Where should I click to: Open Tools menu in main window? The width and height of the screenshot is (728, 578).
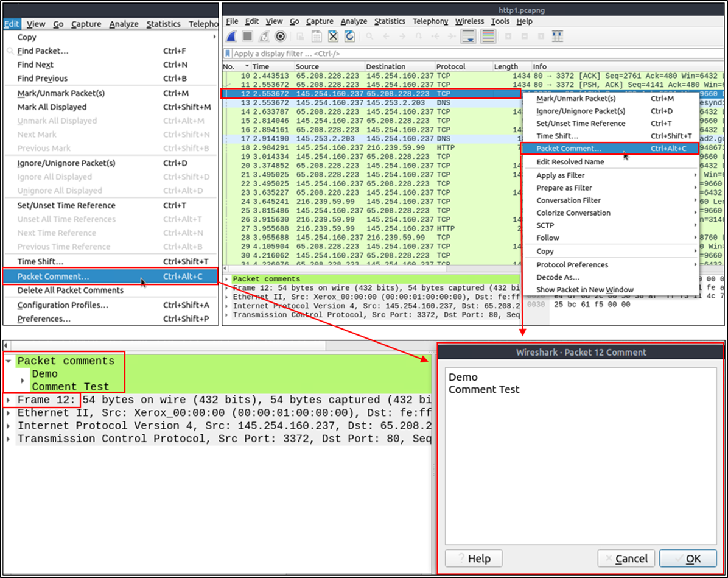pos(500,21)
